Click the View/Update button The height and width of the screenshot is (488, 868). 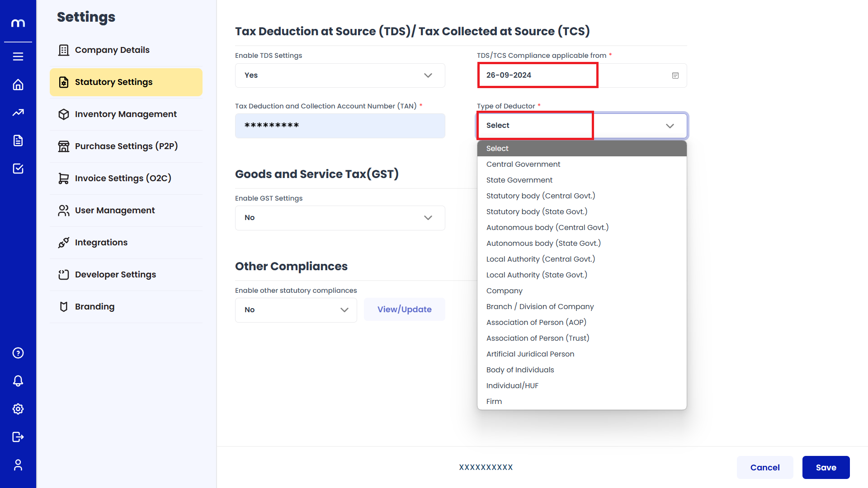[x=404, y=310]
